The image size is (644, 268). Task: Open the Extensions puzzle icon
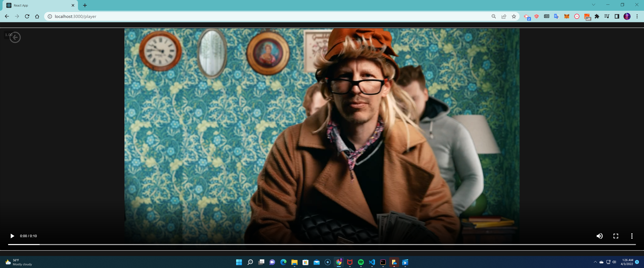coord(597,16)
